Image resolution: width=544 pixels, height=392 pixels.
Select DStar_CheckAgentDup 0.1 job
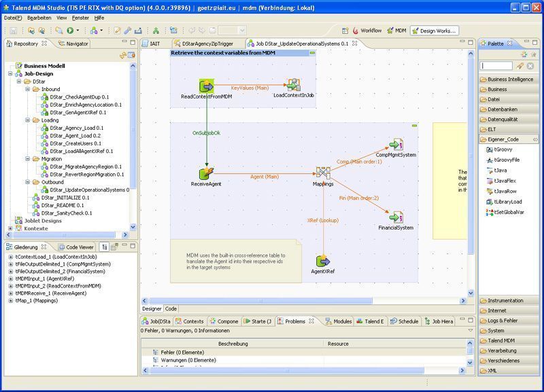[75, 96]
